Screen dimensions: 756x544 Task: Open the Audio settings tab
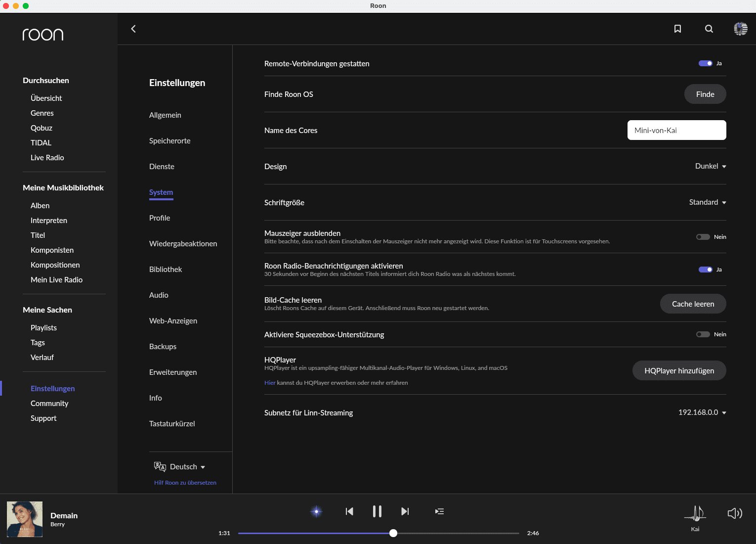159,295
